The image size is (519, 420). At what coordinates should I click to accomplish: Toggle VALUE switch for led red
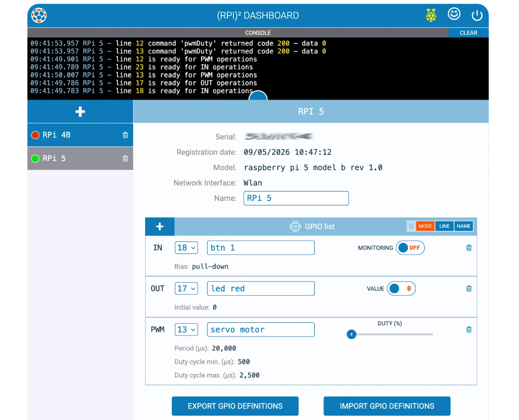click(401, 288)
